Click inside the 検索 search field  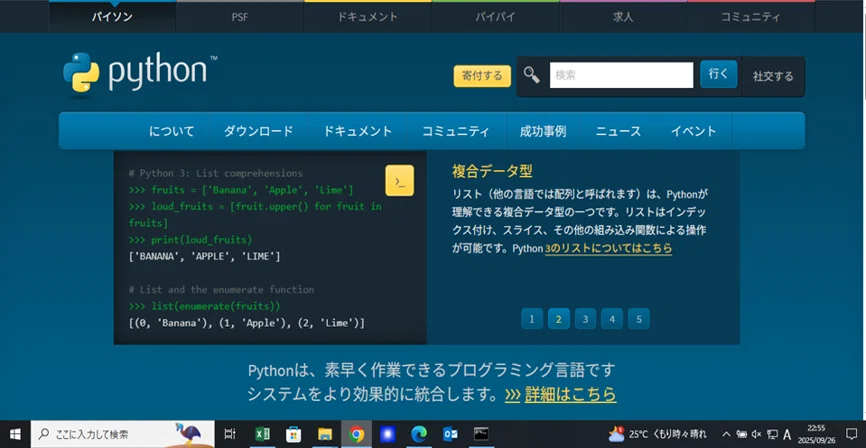(x=621, y=75)
